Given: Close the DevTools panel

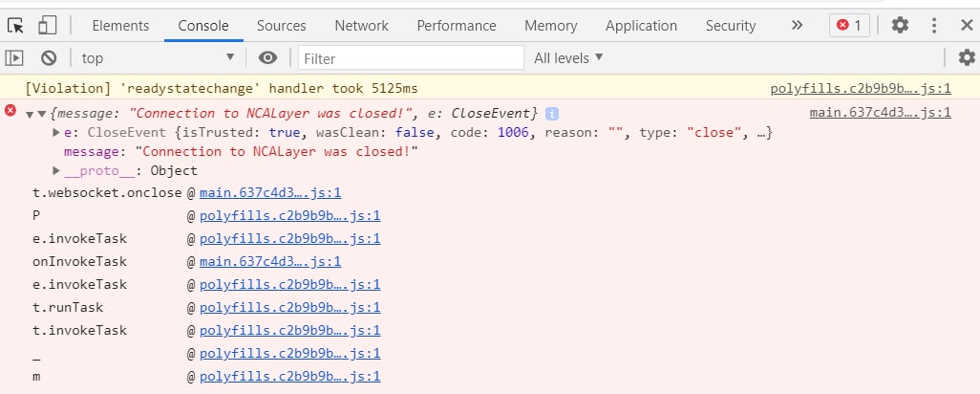Looking at the screenshot, I should pyautogui.click(x=967, y=25).
